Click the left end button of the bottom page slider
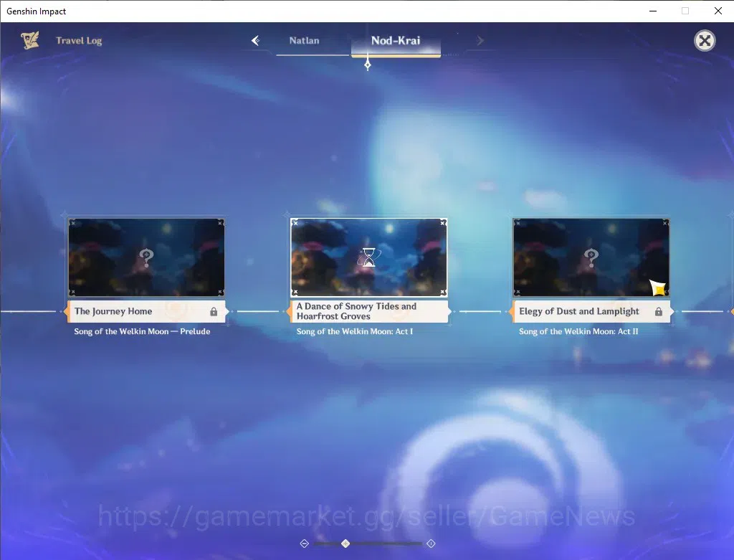 [x=304, y=544]
